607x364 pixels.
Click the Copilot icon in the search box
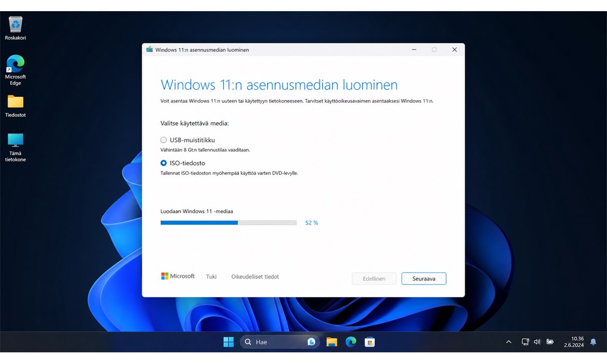[312, 342]
